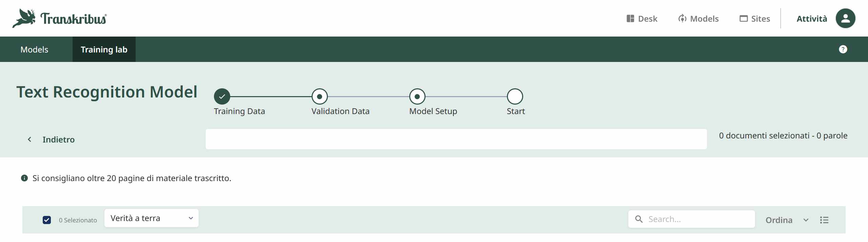The width and height of the screenshot is (868, 242).
Task: Click the completed Training Data step checkmark
Action: click(222, 97)
